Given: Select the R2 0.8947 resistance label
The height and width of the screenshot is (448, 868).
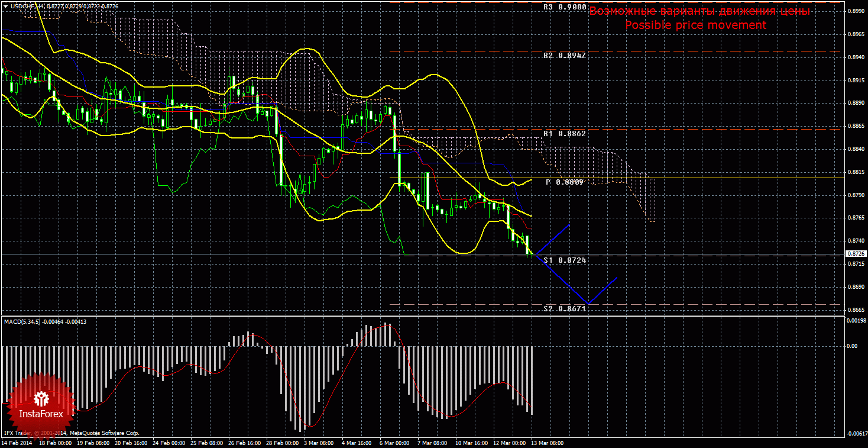Looking at the screenshot, I should pos(565,55).
